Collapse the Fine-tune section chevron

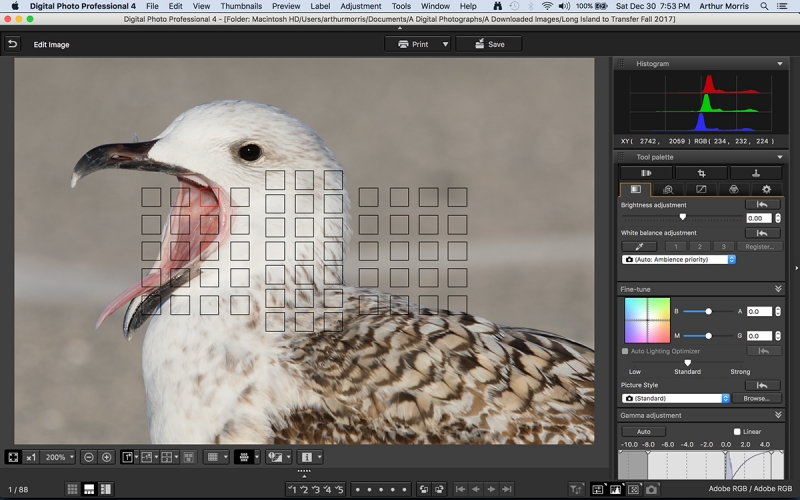tap(778, 289)
